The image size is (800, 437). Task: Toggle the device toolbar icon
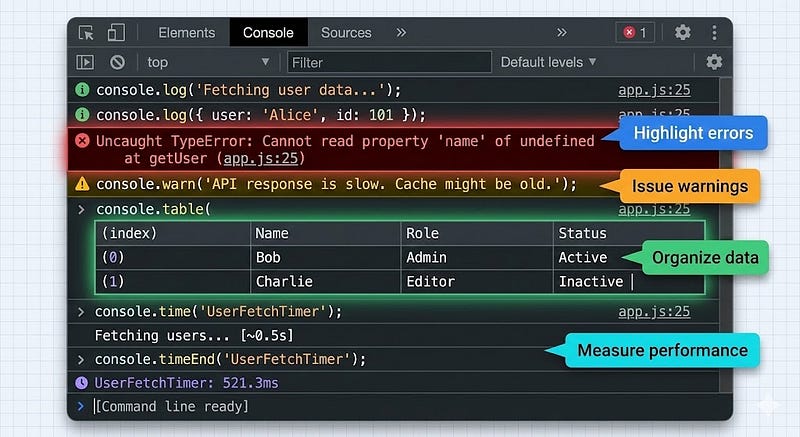coord(116,33)
